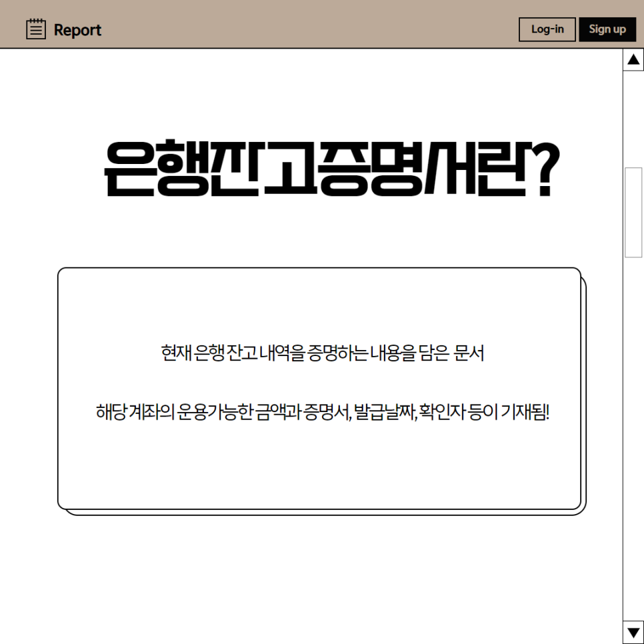
Task: Click the line 현재 은행 잔고 내역을 증명하는 내용을 담은 문서
Action: (323, 353)
